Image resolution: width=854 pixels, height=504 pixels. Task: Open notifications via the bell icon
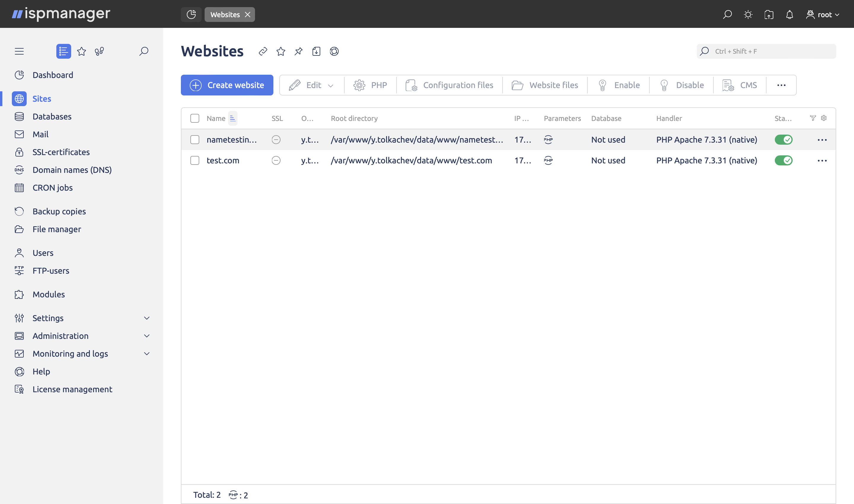click(x=789, y=14)
